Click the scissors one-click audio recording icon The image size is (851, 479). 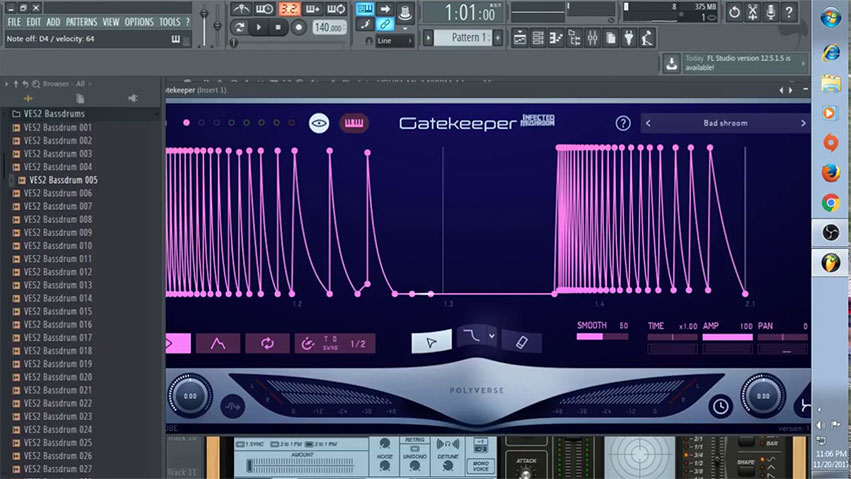(753, 12)
